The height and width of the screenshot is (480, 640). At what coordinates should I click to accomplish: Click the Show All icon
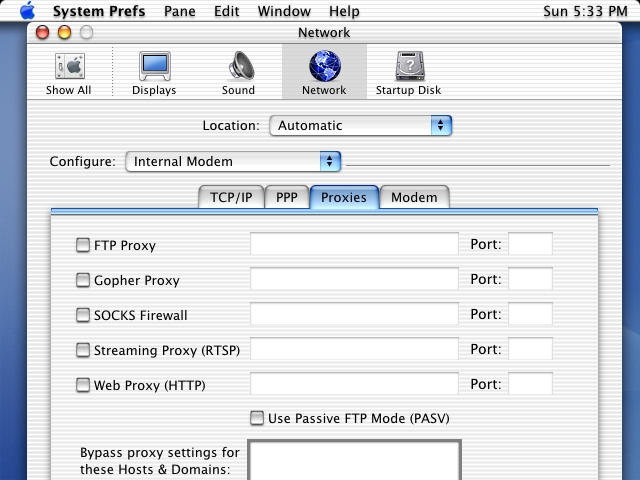click(x=69, y=73)
